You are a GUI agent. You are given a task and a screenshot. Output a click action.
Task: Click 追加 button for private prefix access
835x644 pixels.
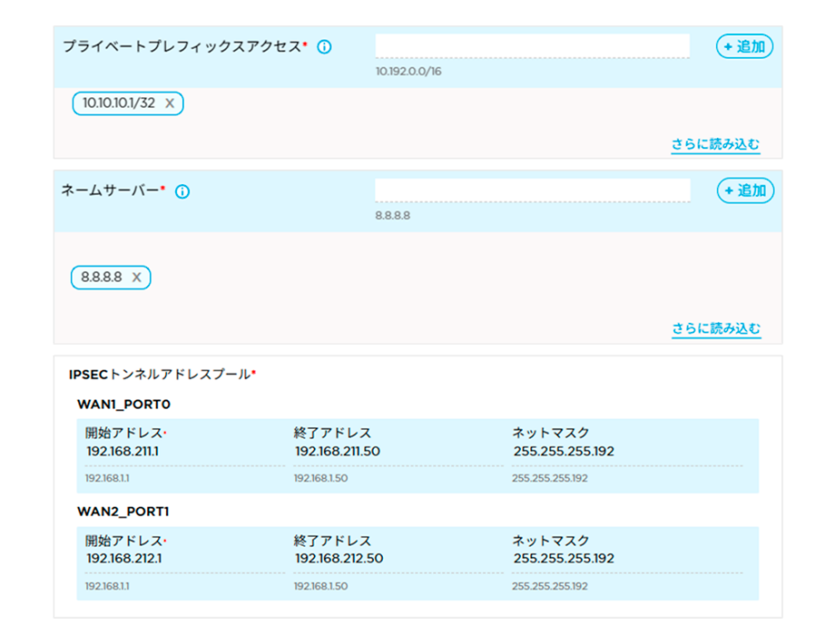(x=744, y=46)
